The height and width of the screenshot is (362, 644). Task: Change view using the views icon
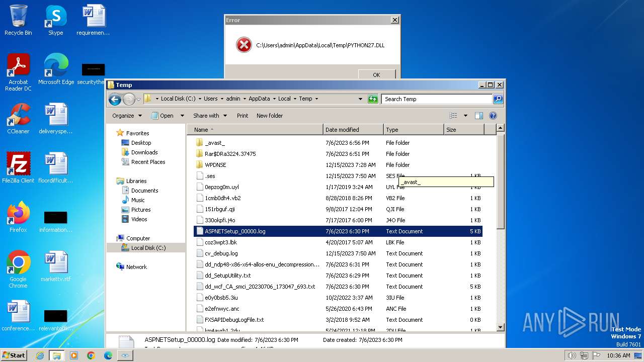[x=453, y=116]
